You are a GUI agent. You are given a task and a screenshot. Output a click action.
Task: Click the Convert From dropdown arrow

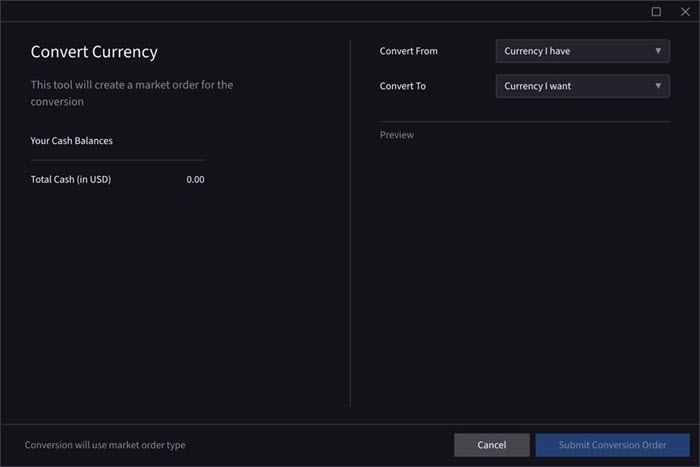pos(658,51)
